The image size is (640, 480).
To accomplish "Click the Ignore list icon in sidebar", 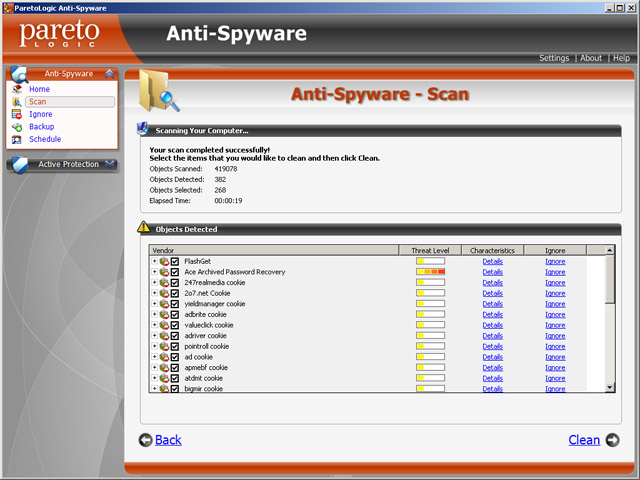I will tap(17, 114).
